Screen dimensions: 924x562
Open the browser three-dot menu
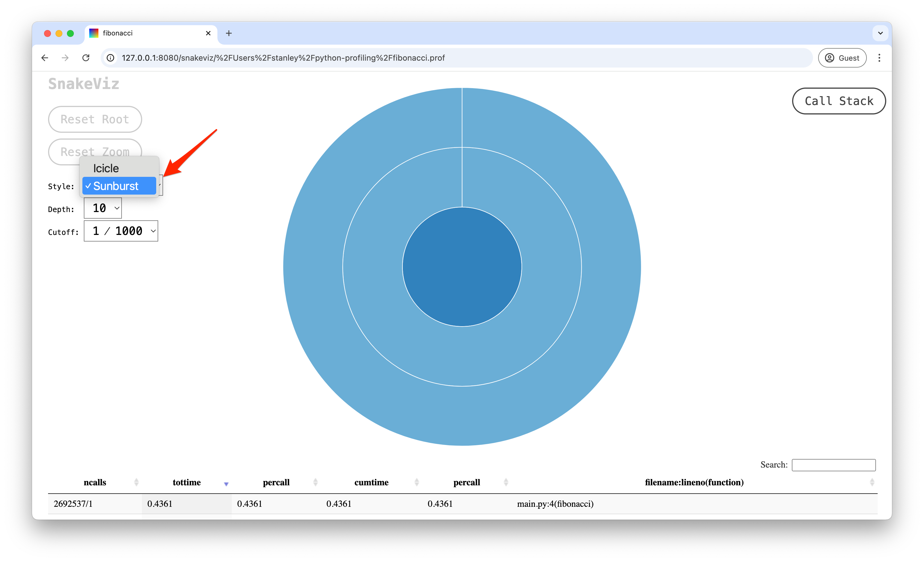pos(880,58)
